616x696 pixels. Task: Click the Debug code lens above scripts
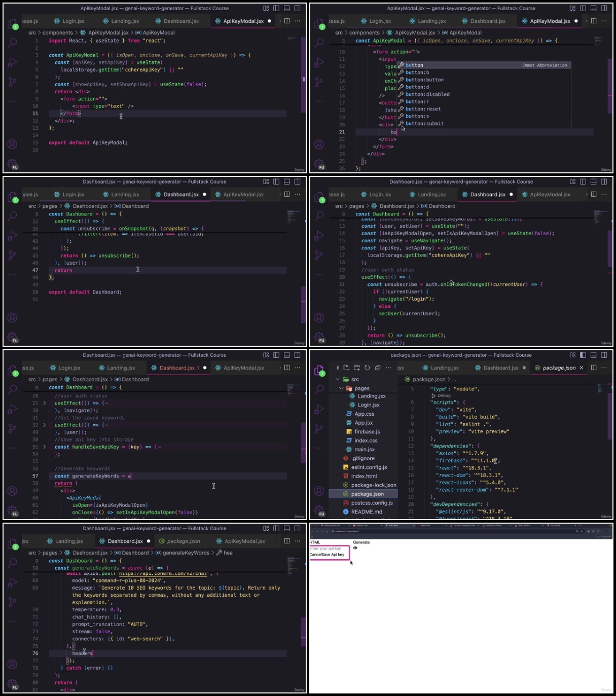point(441,395)
